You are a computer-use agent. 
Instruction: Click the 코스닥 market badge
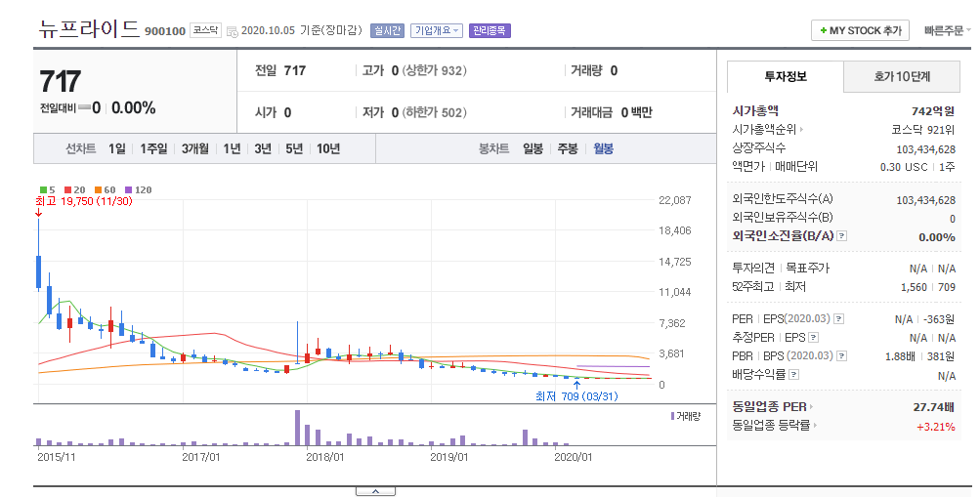pyautogui.click(x=205, y=30)
